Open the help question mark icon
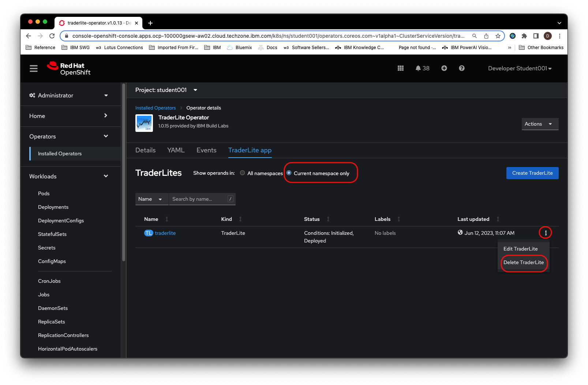This screenshot has width=588, height=385. click(x=462, y=68)
